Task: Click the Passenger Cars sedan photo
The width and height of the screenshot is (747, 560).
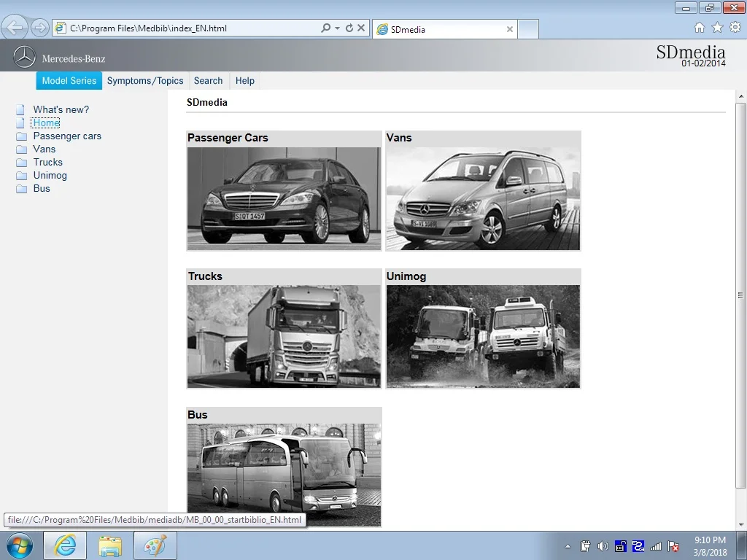Action: pos(284,198)
